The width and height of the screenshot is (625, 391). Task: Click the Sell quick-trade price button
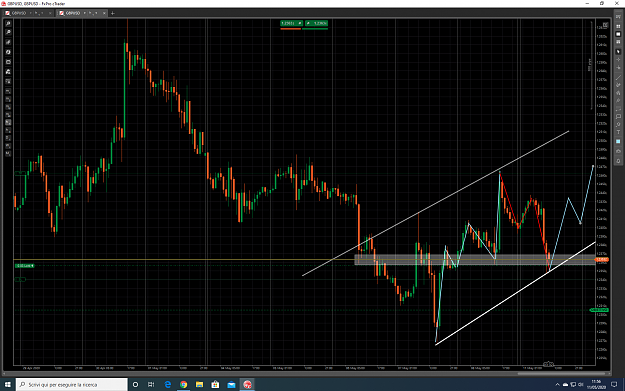(291, 23)
